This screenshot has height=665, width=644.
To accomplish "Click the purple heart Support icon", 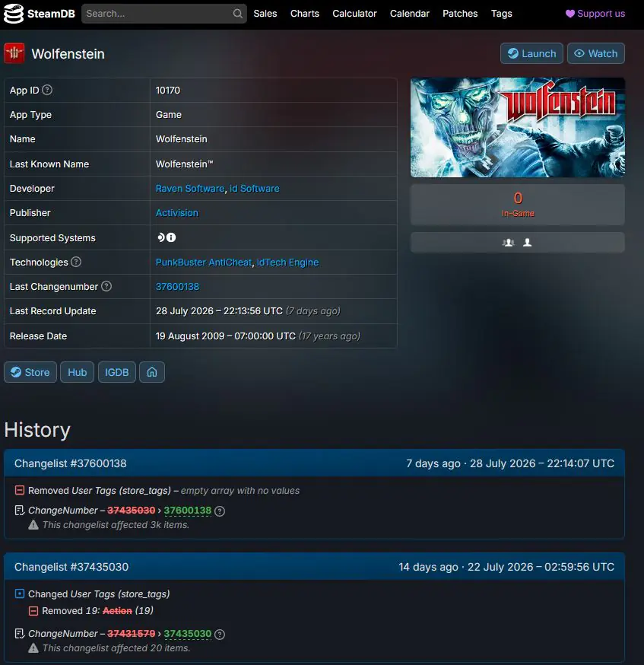I will click(570, 14).
